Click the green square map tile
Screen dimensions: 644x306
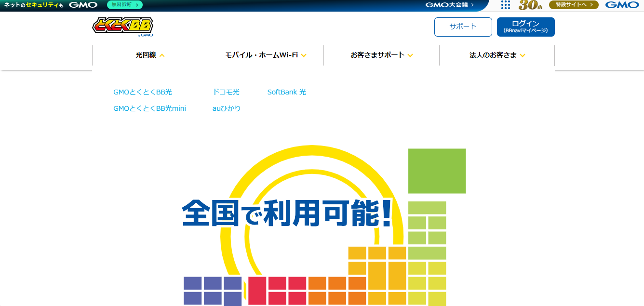(437, 171)
